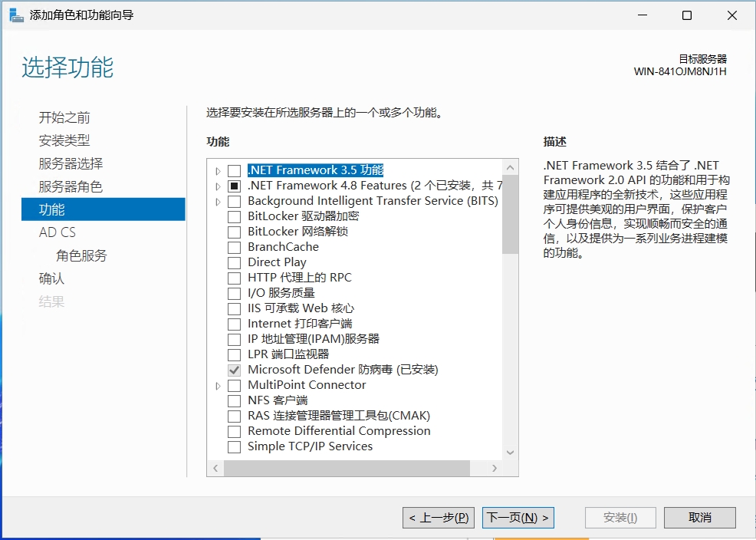Select .NET Framework 3.5 功能 row text
This screenshot has height=540, width=756.
[315, 170]
